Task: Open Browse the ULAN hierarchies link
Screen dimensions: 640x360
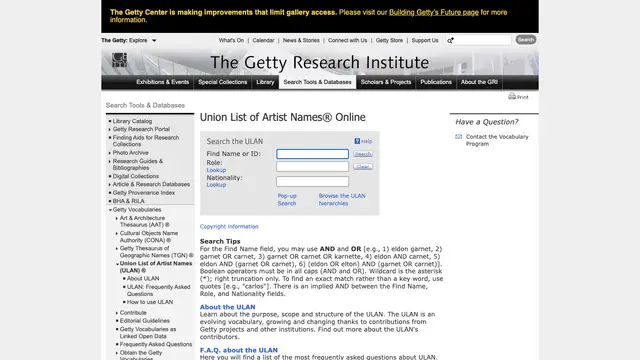Action: pos(342,200)
